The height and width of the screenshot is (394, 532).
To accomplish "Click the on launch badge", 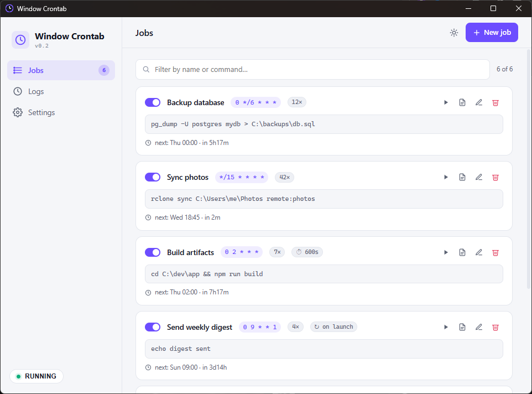I will coord(333,327).
